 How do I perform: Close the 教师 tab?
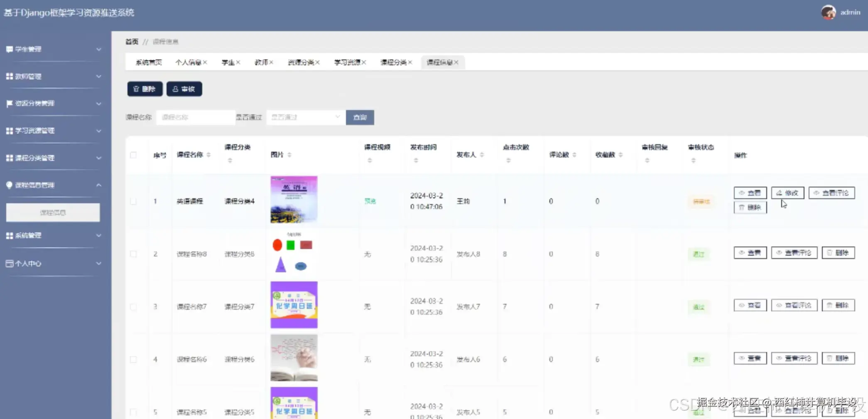coord(271,62)
